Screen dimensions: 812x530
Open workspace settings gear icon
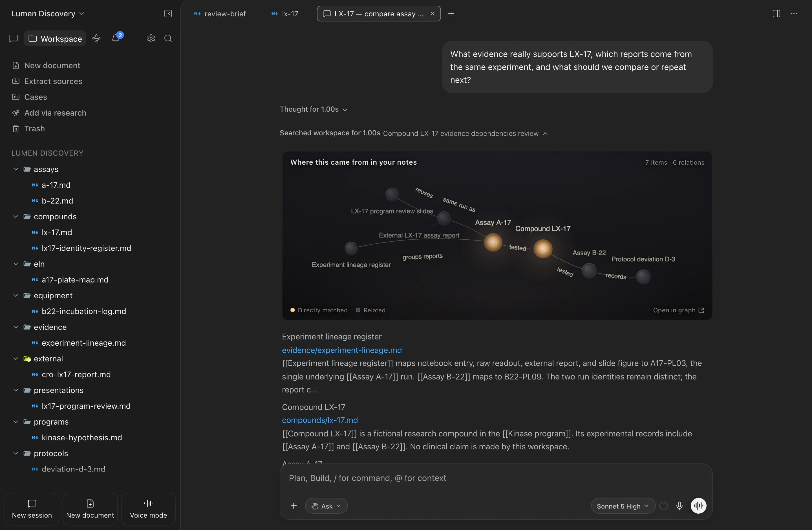click(x=151, y=39)
